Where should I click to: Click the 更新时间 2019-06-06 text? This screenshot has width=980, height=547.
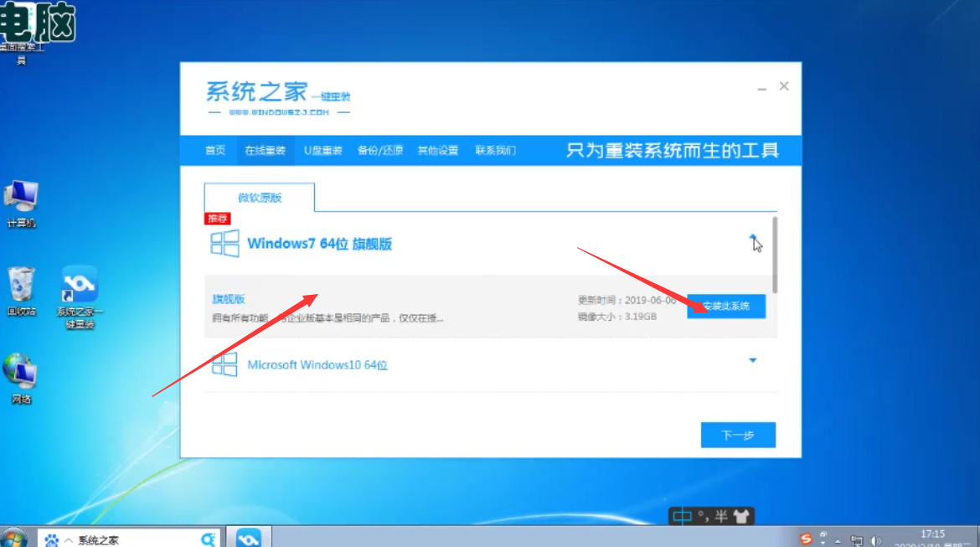[x=627, y=300]
